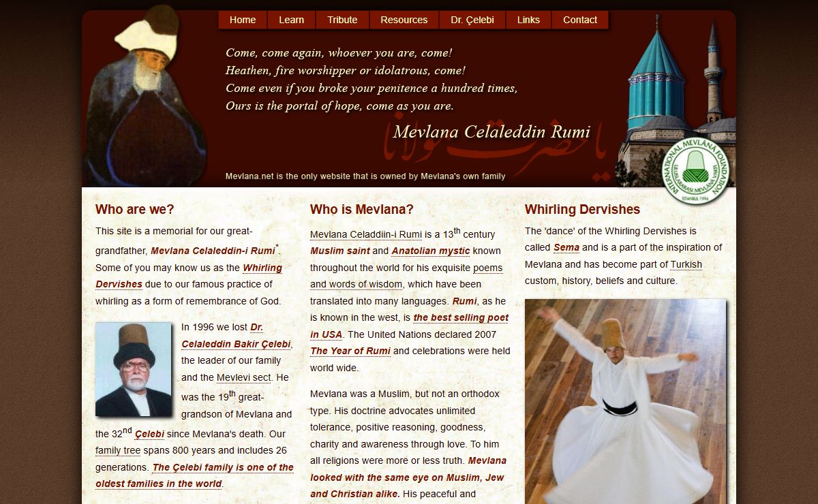This screenshot has height=504, width=818.
Task: Open the Contact page from navigation
Action: tap(580, 20)
